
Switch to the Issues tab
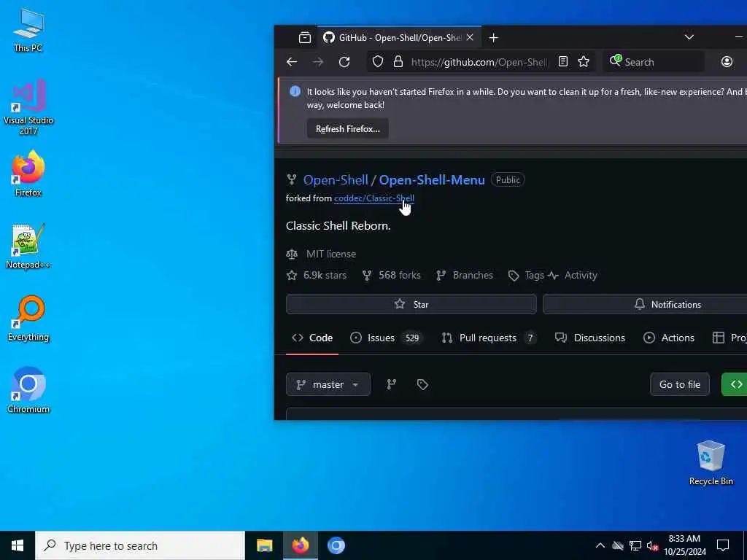(387, 338)
